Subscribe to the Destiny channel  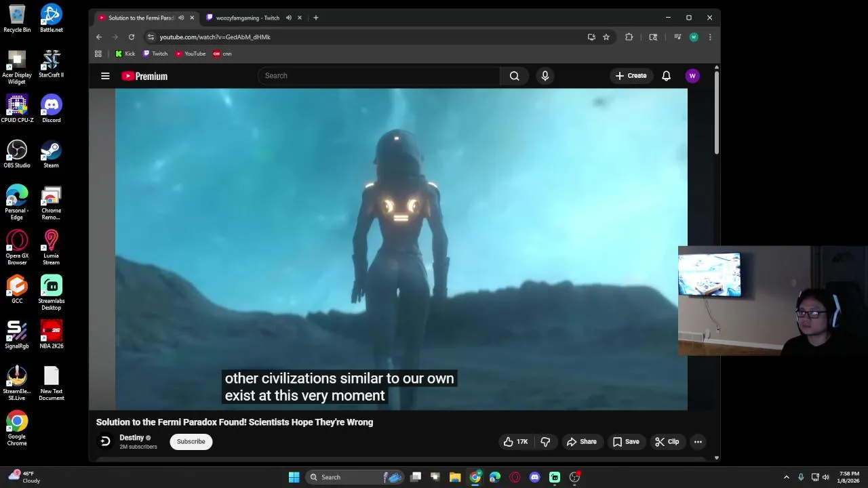pos(191,442)
